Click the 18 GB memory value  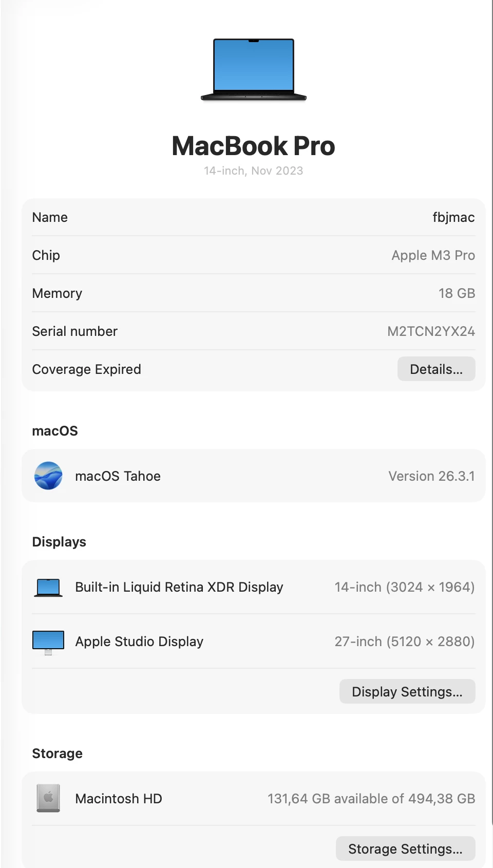457,293
